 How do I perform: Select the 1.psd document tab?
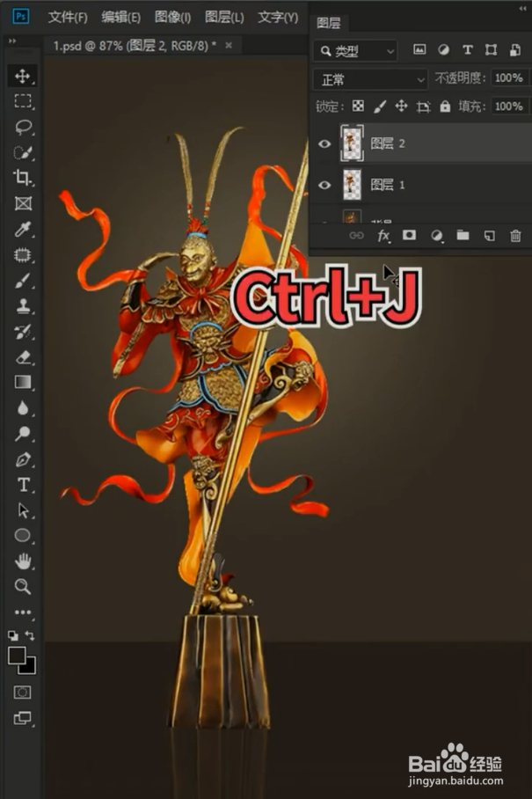coord(135,46)
